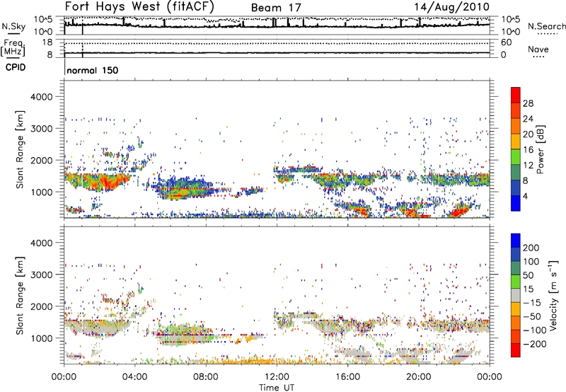Screen dimensions: 566x392
Task: Click the "200" velocity colorbar label
Action: click(x=531, y=248)
